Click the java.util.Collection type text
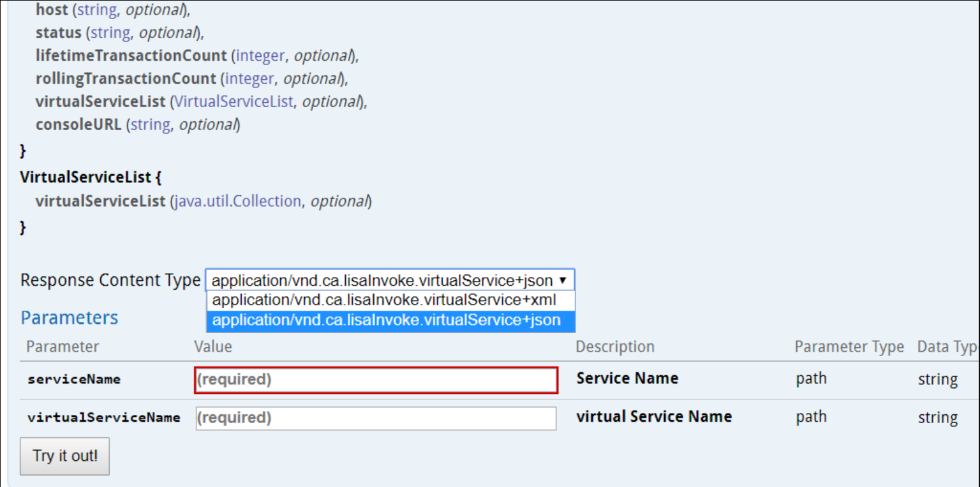 (238, 201)
